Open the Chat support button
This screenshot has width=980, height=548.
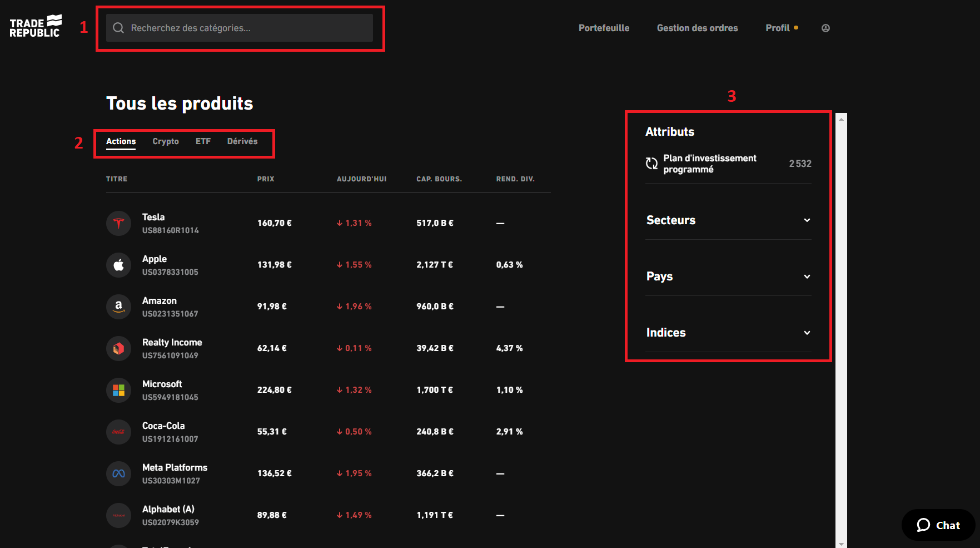938,525
